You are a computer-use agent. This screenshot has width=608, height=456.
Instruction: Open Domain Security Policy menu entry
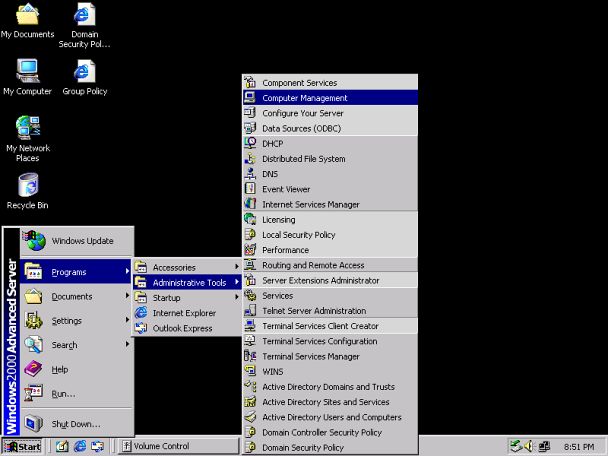(x=330, y=447)
